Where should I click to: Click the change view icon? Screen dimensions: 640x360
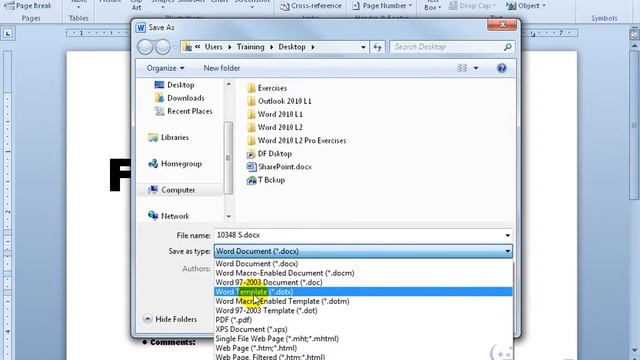click(462, 68)
